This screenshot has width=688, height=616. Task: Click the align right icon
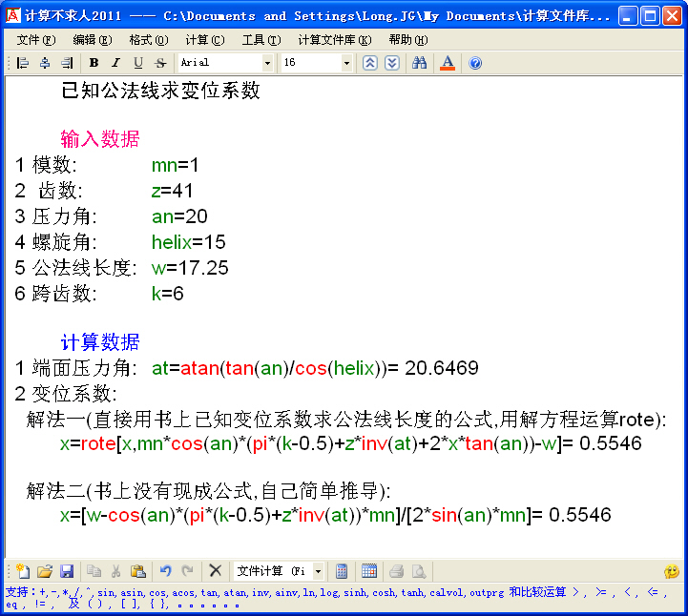[67, 63]
